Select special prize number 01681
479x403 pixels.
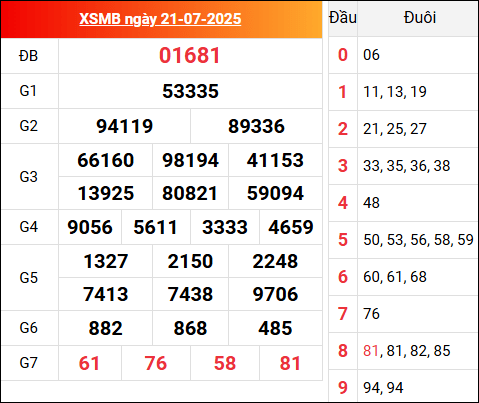click(190, 55)
